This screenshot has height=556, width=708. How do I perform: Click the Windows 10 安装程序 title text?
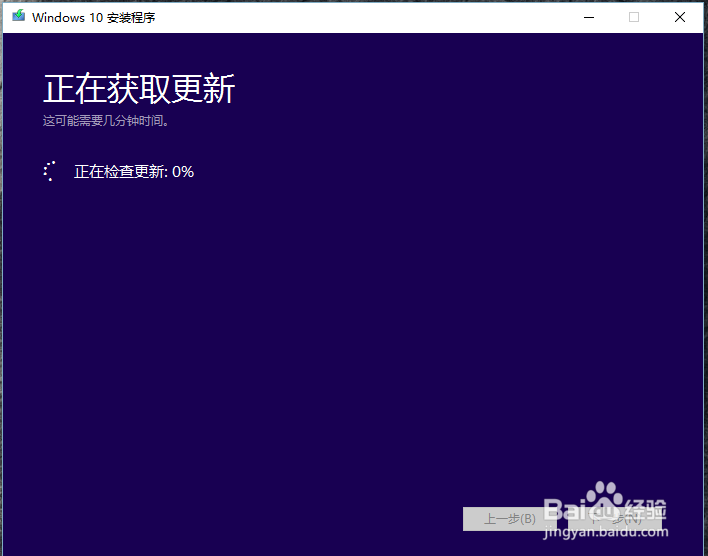point(94,18)
